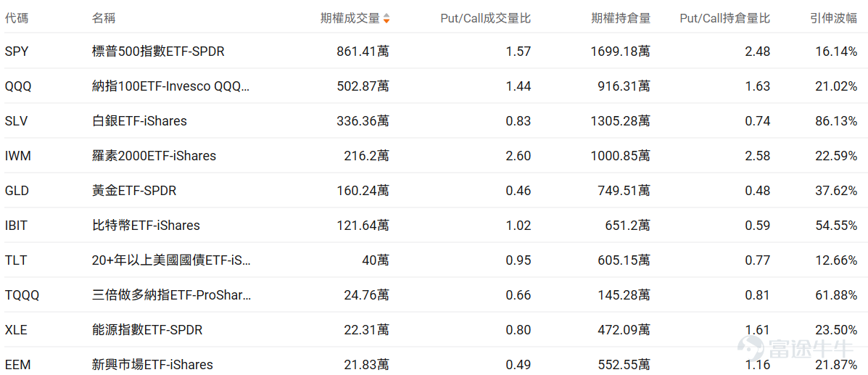Click GLD open interest 749.51萬

pyautogui.click(x=624, y=191)
